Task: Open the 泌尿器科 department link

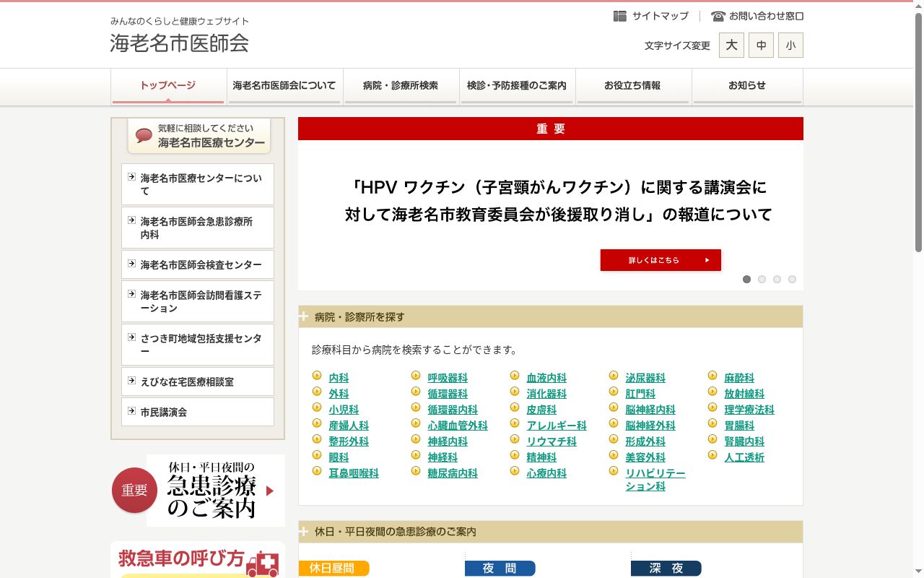Action: pos(645,378)
